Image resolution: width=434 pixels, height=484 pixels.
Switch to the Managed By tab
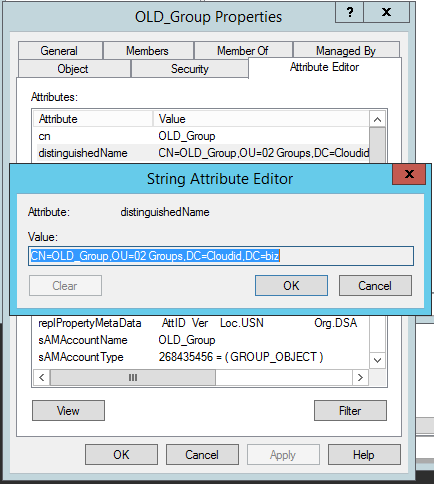coord(346,51)
